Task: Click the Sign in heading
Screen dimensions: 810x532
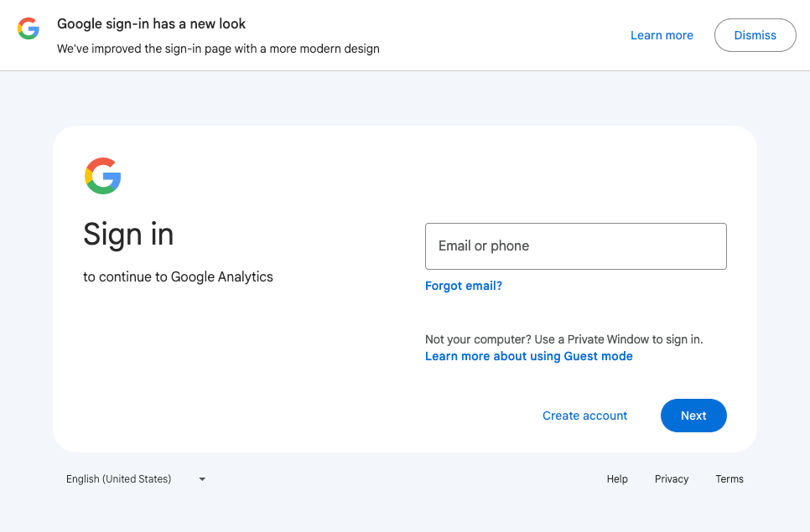Action: point(128,235)
